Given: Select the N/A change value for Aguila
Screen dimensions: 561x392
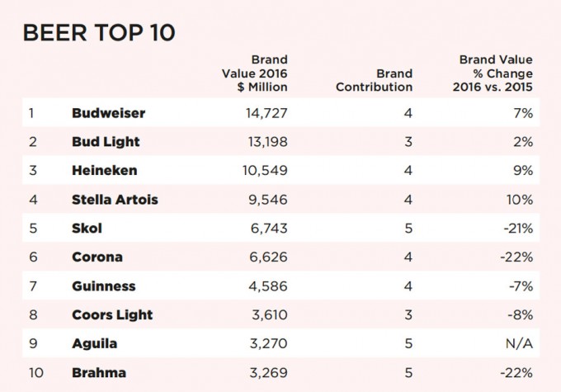Looking at the screenshot, I should pos(520,344).
